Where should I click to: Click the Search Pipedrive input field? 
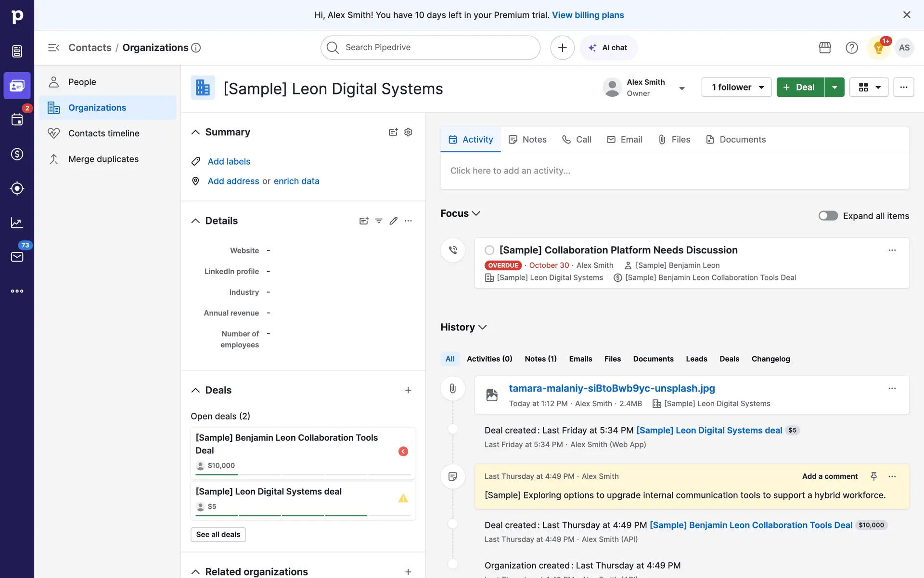430,48
